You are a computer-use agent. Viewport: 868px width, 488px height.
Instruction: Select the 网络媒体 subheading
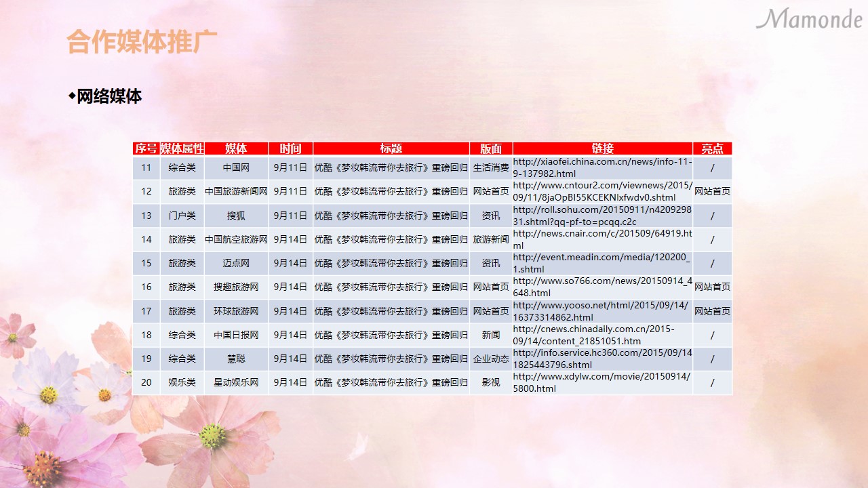[x=109, y=97]
